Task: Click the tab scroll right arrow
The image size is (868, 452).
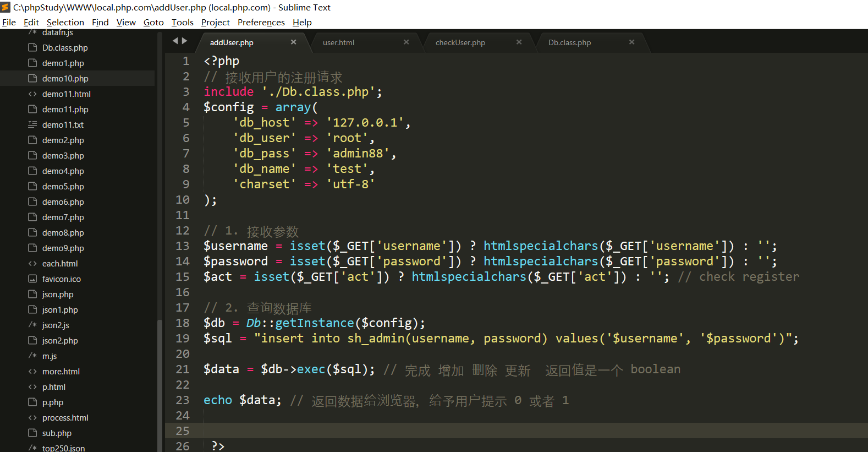Action: click(185, 41)
